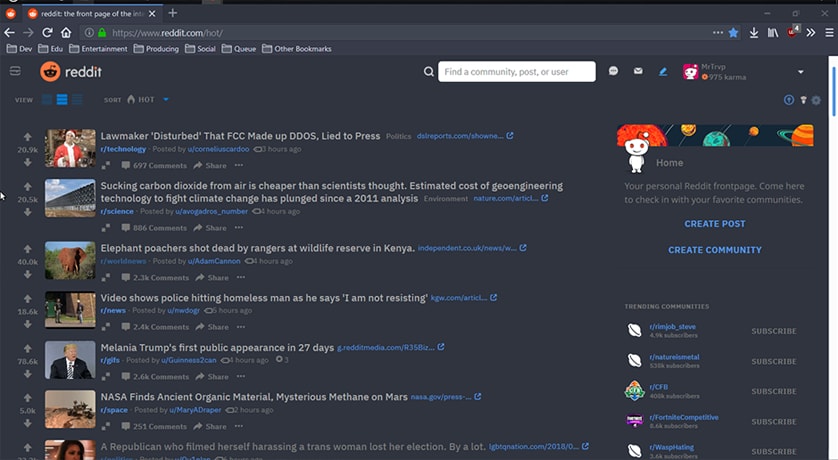This screenshot has height=460, width=838.
Task: Click the Reddit logo icon
Action: (x=50, y=72)
